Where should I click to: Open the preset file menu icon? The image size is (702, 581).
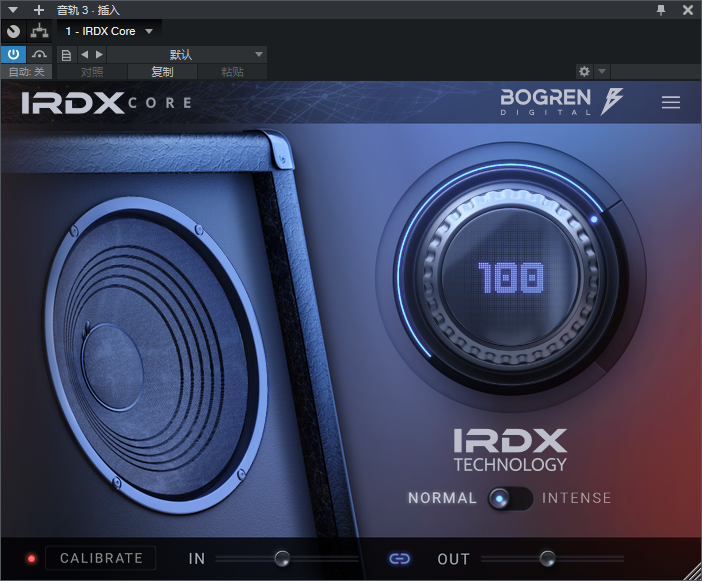(x=66, y=55)
